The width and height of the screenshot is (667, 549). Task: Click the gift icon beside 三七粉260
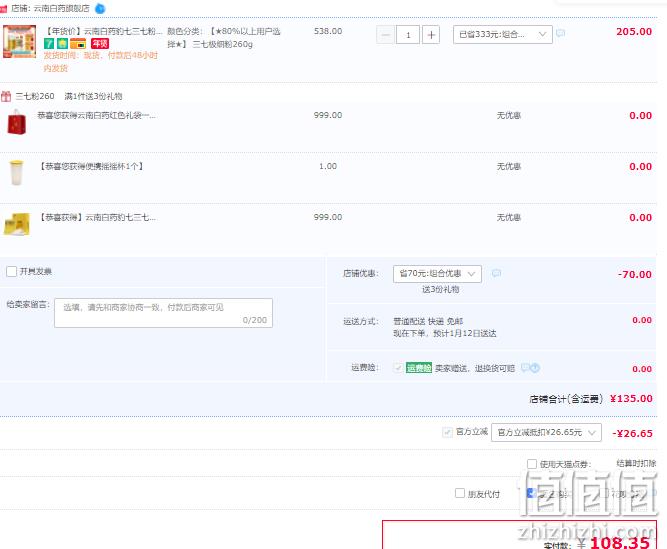coord(6,97)
